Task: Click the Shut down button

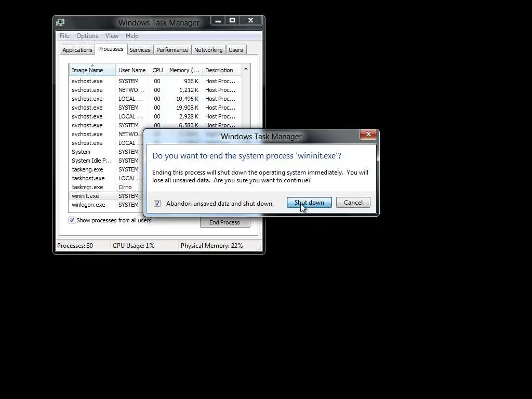Action: pos(309,203)
